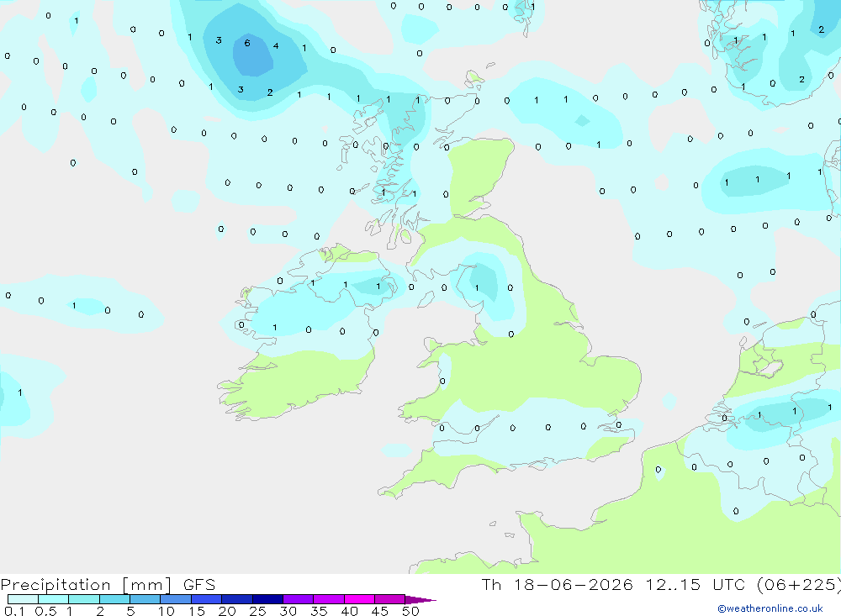
Task: Click the '12..15 UTC' time text
Action: 696,584
